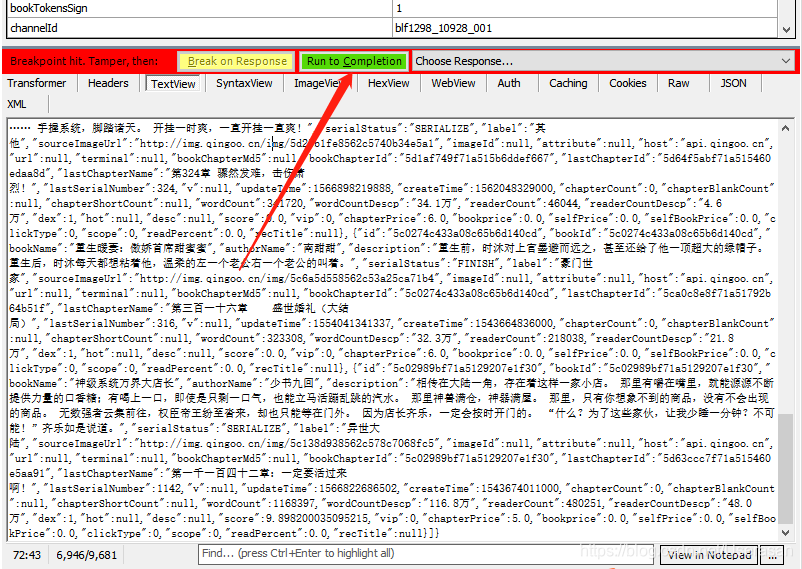Viewport: 802px width, 569px height.
Task: Switch to the Raw tab
Action: (x=678, y=83)
